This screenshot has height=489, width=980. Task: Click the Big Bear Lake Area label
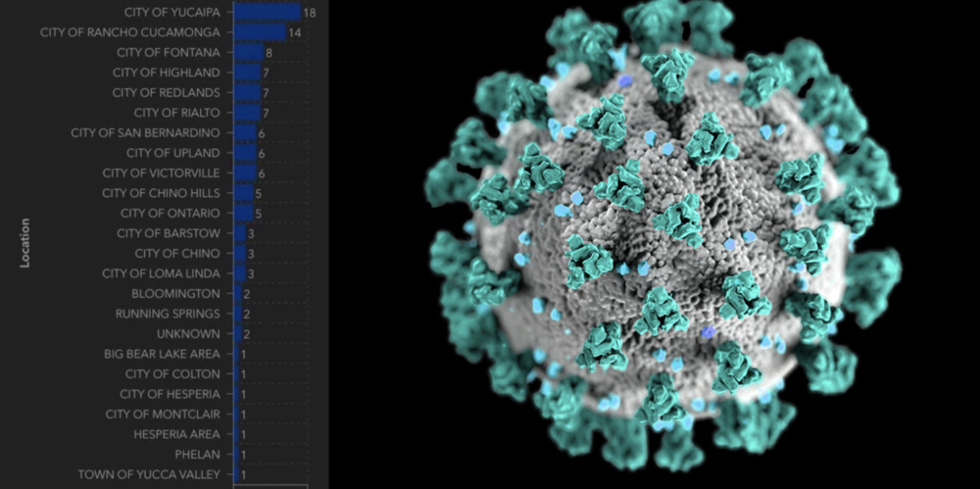pyautogui.click(x=162, y=354)
